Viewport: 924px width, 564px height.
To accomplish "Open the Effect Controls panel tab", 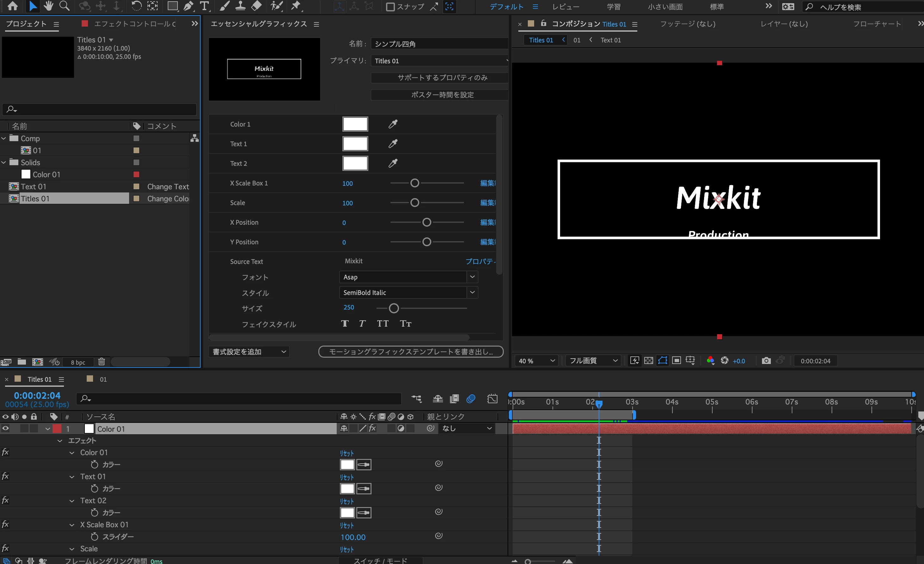I will coord(134,24).
